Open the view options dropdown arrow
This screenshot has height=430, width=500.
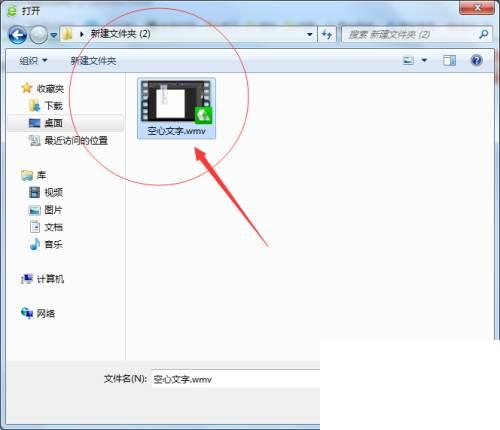coord(424,60)
